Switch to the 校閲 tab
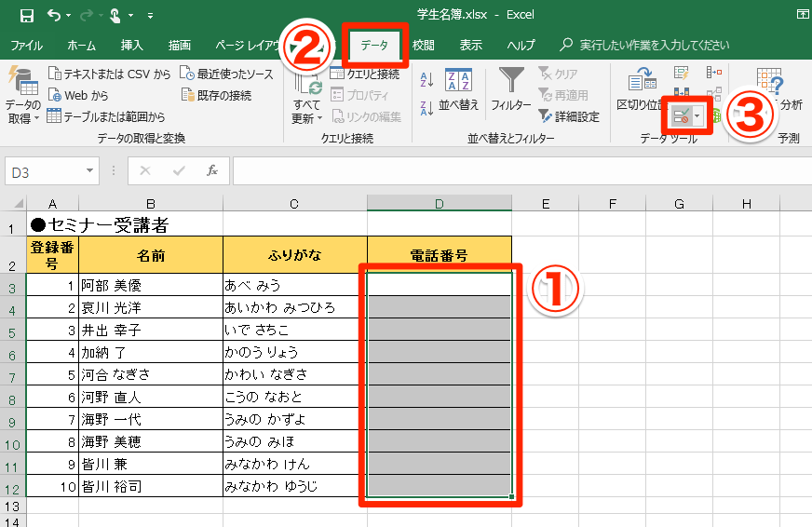 (x=423, y=46)
